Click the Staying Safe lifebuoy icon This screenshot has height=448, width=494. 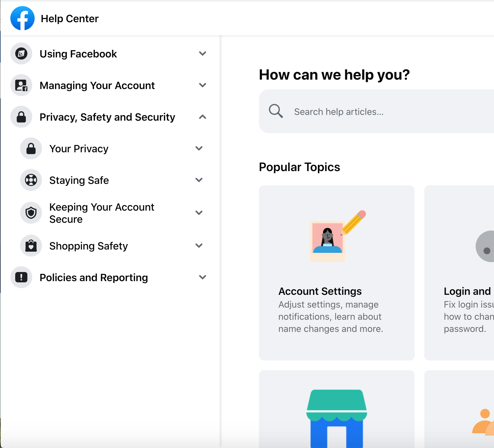(x=31, y=180)
